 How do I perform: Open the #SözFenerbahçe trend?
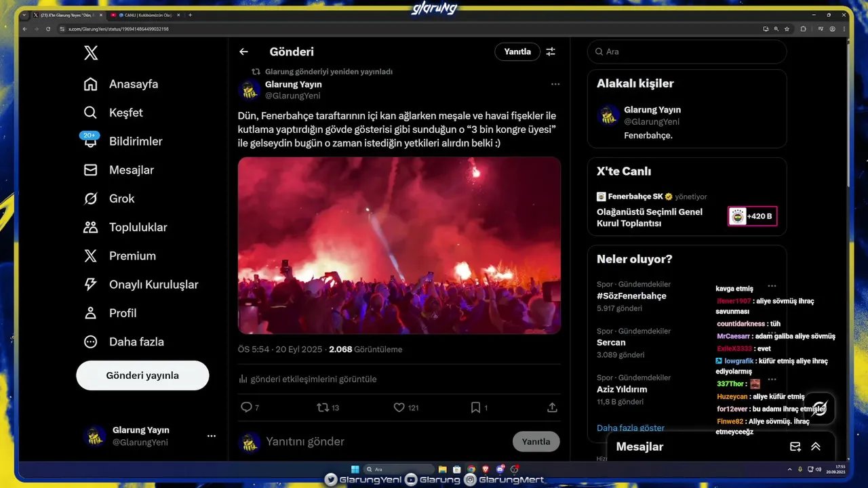coord(631,296)
